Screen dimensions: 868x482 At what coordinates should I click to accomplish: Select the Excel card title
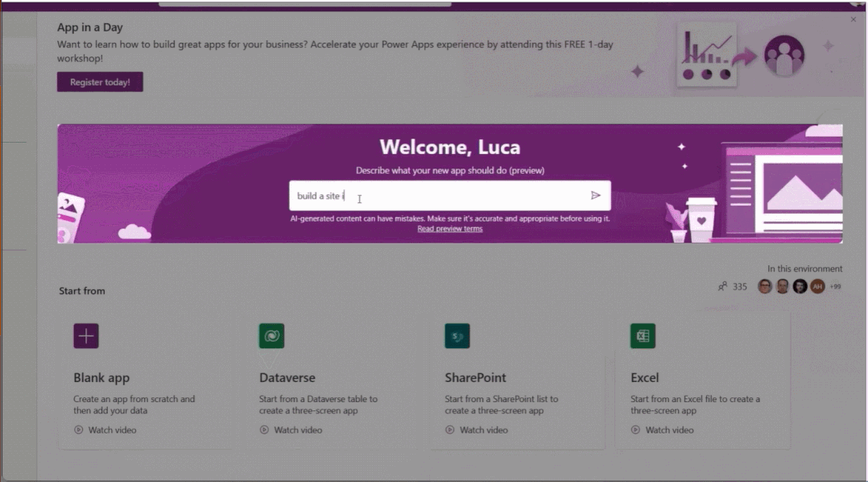click(645, 378)
